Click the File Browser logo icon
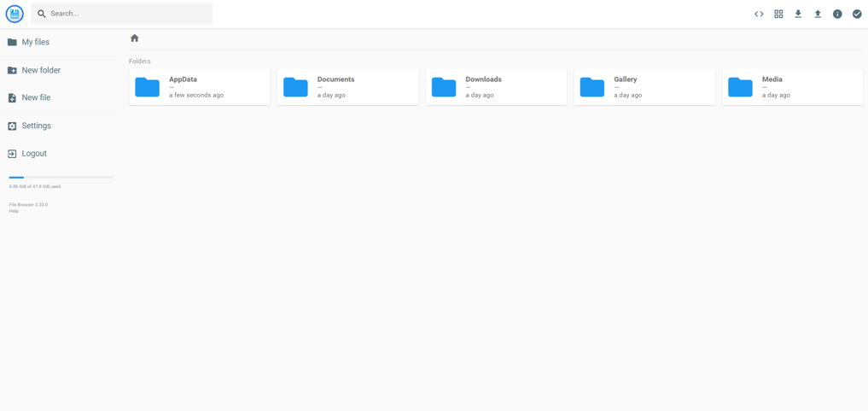Screen dimensions: 868x411 pos(15,14)
